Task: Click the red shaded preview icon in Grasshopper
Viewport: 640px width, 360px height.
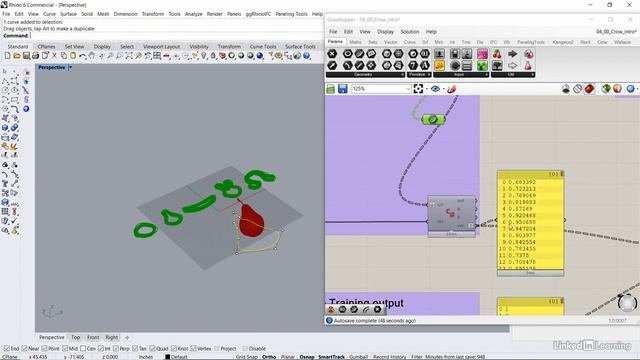Action: (x=589, y=89)
